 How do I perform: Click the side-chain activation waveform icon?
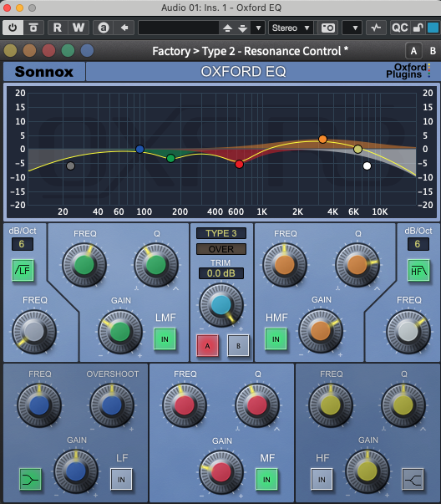click(x=376, y=28)
